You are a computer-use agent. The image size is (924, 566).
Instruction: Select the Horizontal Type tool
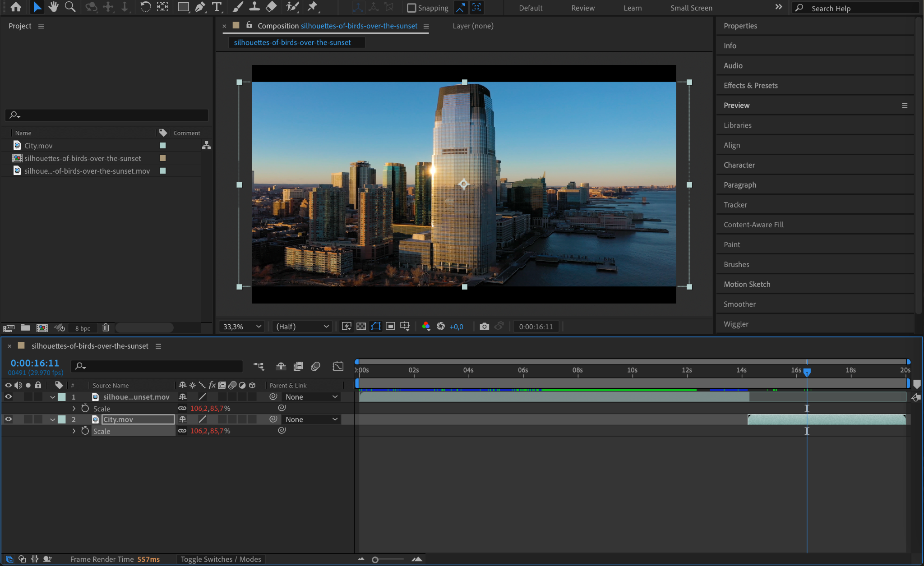coord(217,7)
